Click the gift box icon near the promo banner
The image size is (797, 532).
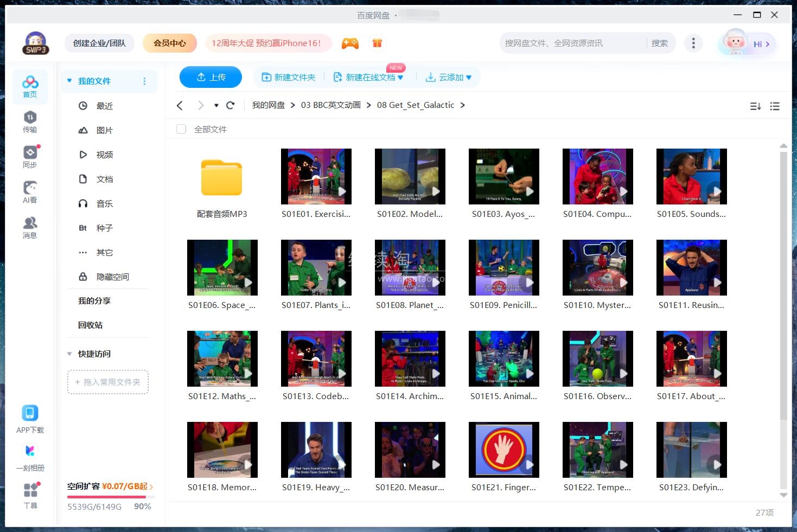(x=377, y=43)
